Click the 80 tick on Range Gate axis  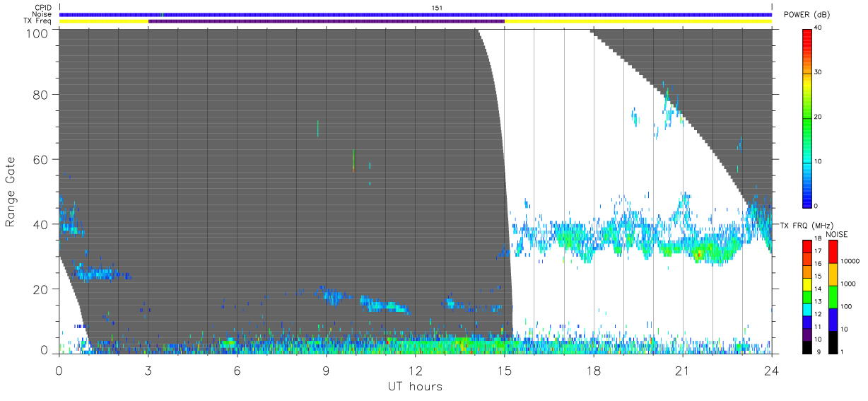(41, 94)
